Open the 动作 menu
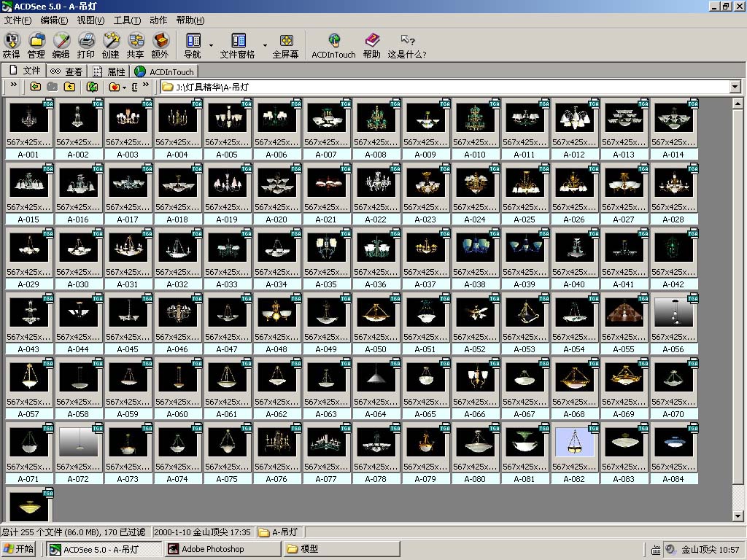Screen dimensions: 747x560 click(158, 20)
